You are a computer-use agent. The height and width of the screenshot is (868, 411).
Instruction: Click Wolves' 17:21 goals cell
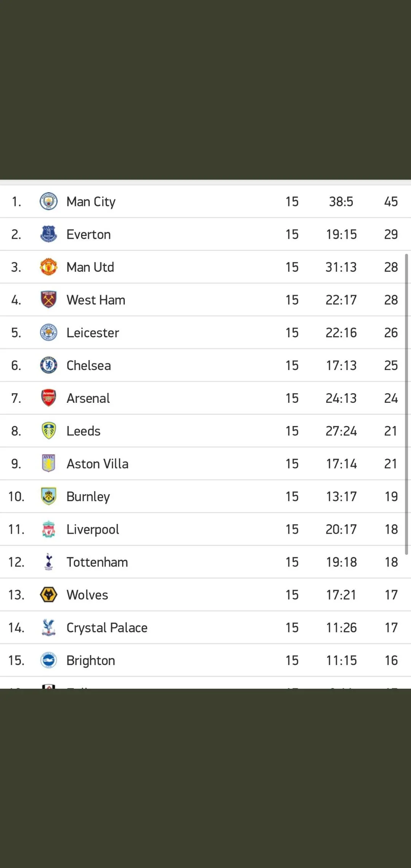[x=341, y=595]
